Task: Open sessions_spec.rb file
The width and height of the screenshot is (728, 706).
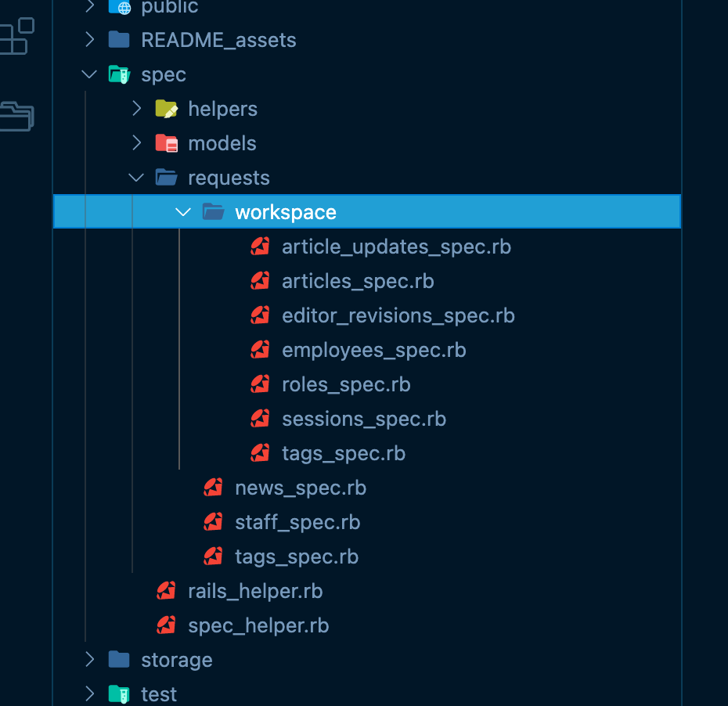Action: tap(363, 419)
